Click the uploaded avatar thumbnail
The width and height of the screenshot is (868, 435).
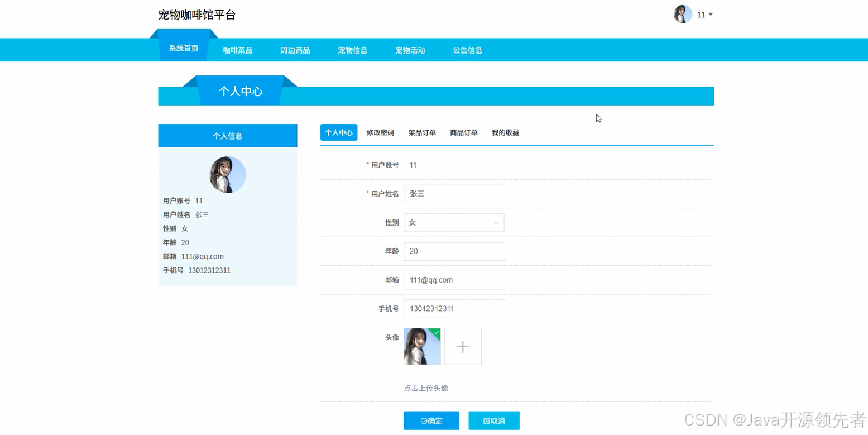(422, 346)
